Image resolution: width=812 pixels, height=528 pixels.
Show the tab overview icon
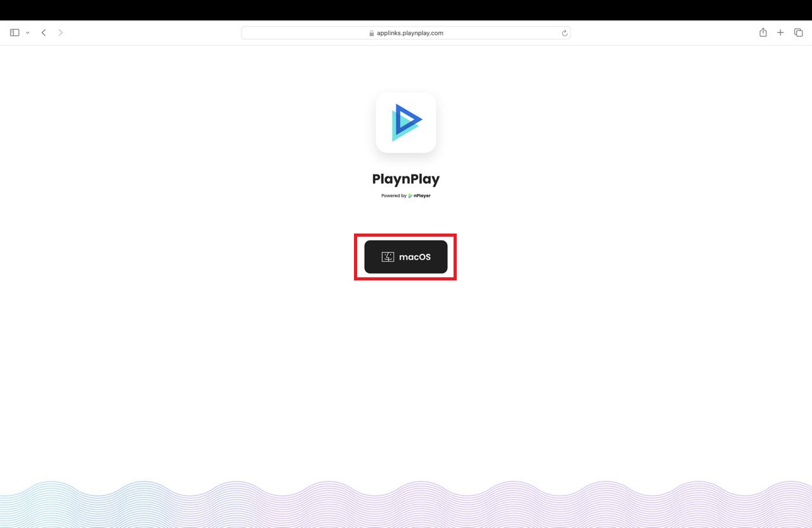pos(798,32)
